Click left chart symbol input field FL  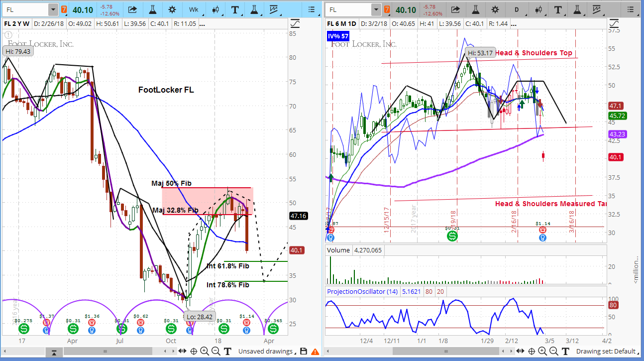(x=26, y=9)
